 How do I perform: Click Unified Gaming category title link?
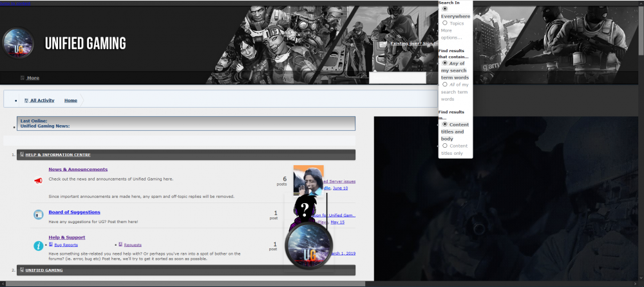[44, 270]
